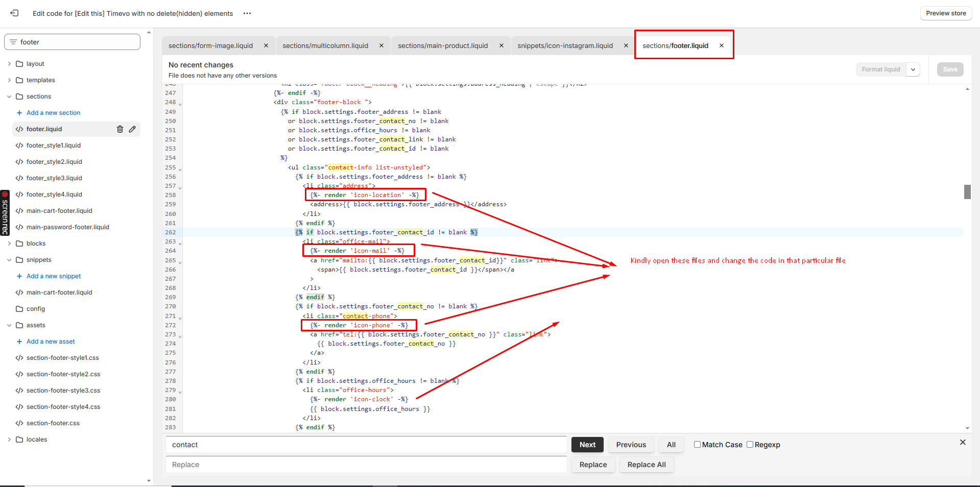Viewport: 980px width, 487px height.
Task: Click the code editor vertical scrollbar thumb
Action: click(x=967, y=192)
